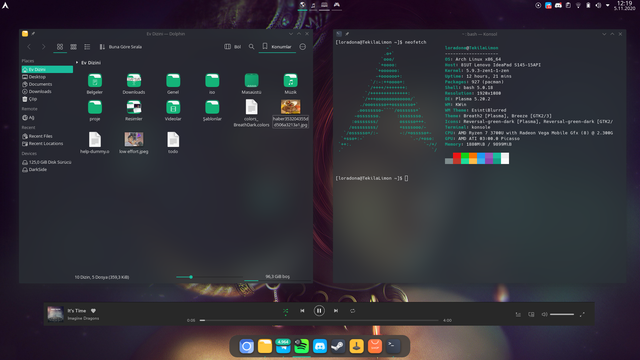This screenshot has width=640, height=360.
Task: Adjust the music player volume slider
Action: click(x=562, y=314)
